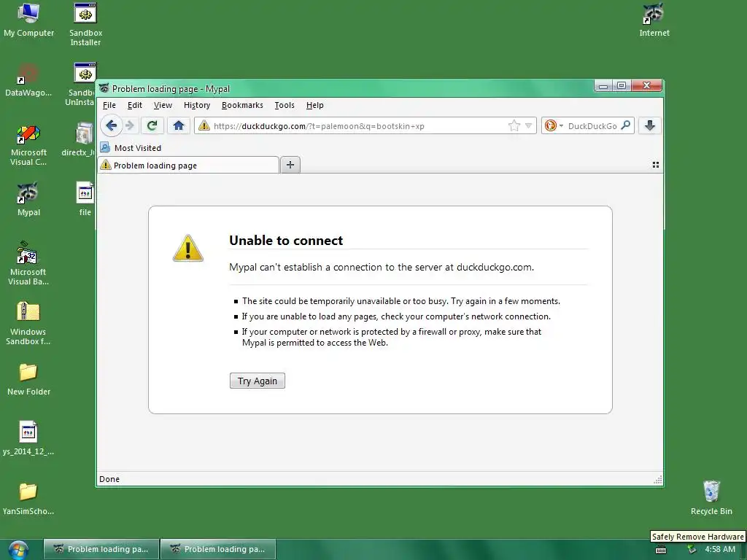Select the Mypal desktop shortcut
The height and width of the screenshot is (560, 747).
28,200
